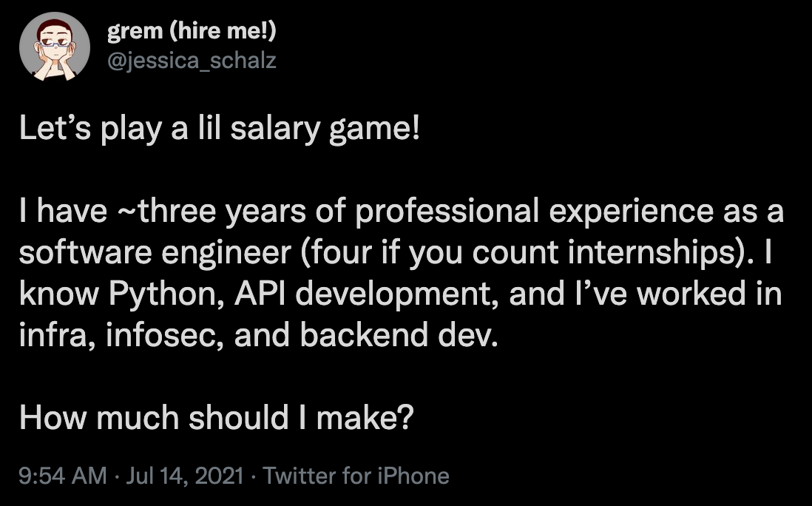Click the 9:54 AM timestamp
The image size is (812, 506).
[x=63, y=475]
